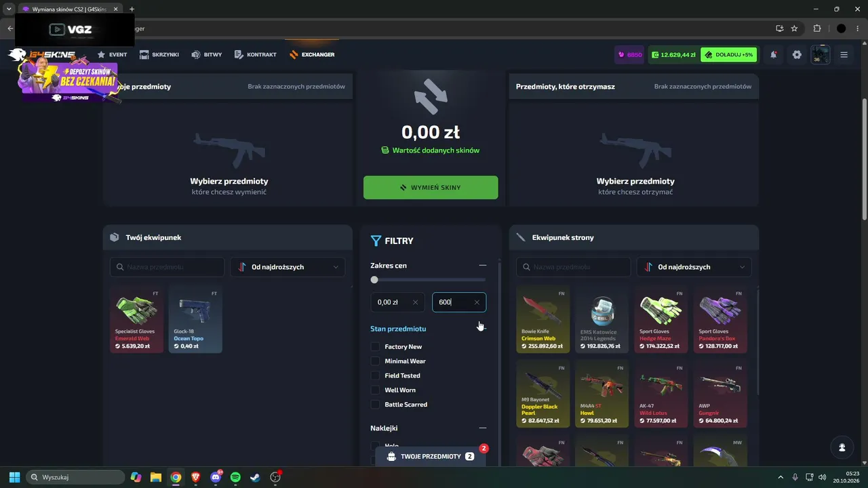Image resolution: width=868 pixels, height=488 pixels.
Task: Clear the minimum price field with its X
Action: pos(415,302)
